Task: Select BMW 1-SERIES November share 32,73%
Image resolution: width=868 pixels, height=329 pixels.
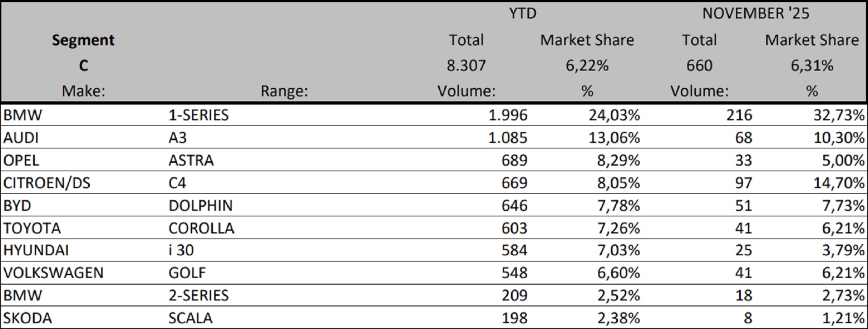Action: (x=839, y=115)
